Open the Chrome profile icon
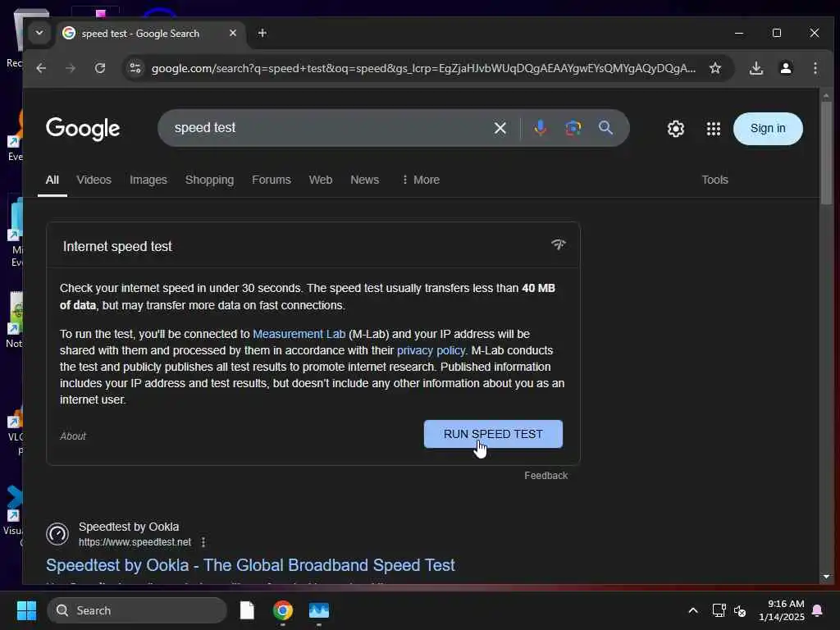This screenshot has height=630, width=840. pyautogui.click(x=785, y=68)
